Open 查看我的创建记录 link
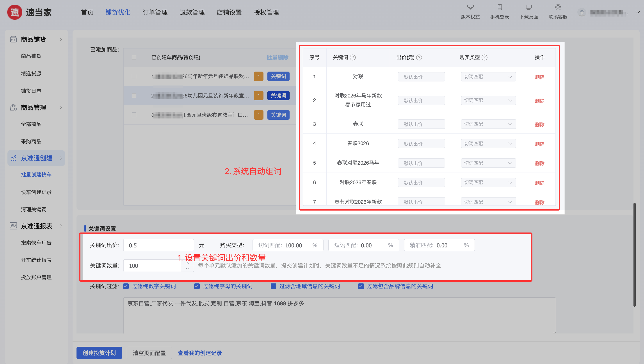The width and height of the screenshot is (644, 364). click(x=199, y=353)
